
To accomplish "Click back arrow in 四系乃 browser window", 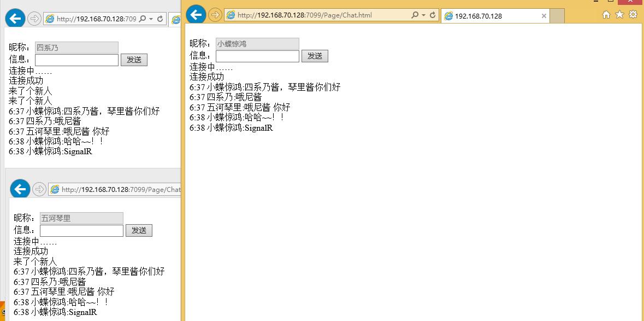I will pos(15,19).
